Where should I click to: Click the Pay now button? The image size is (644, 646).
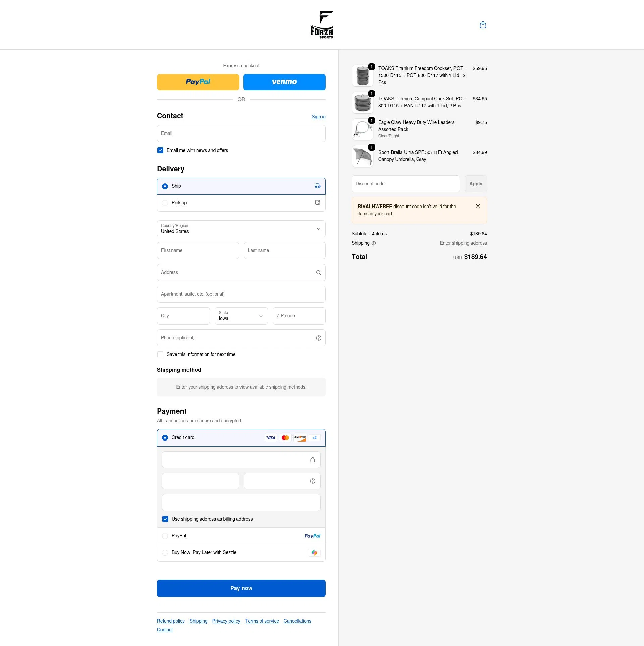click(241, 588)
